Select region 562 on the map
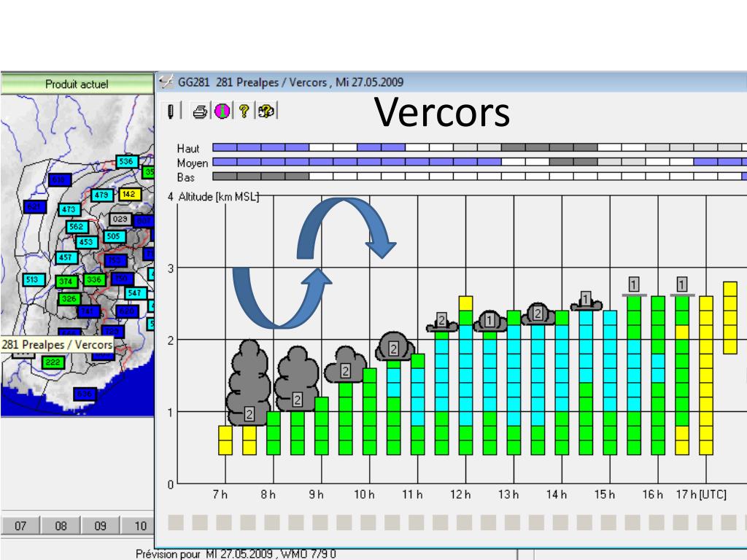The height and width of the screenshot is (560, 747). click(77, 227)
